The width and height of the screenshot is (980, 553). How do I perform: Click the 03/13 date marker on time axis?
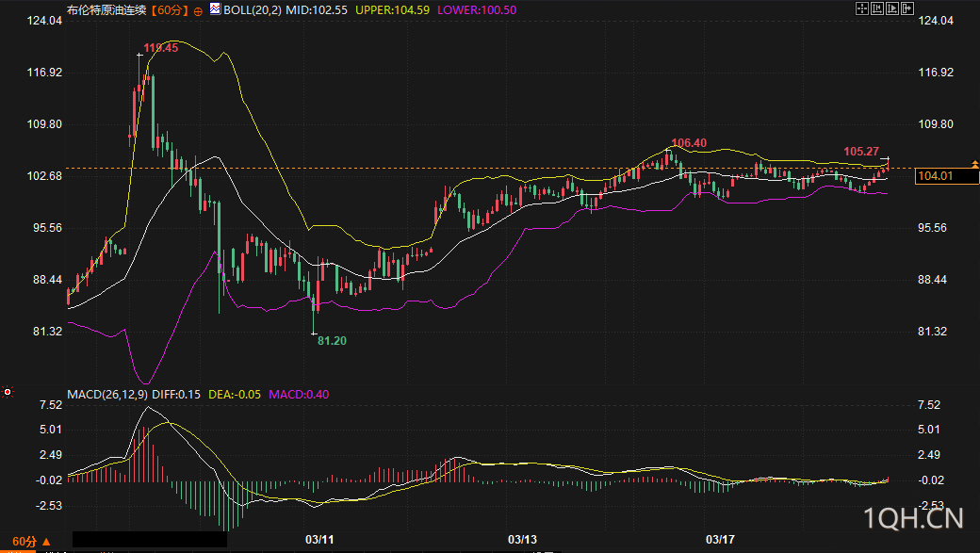[522, 539]
